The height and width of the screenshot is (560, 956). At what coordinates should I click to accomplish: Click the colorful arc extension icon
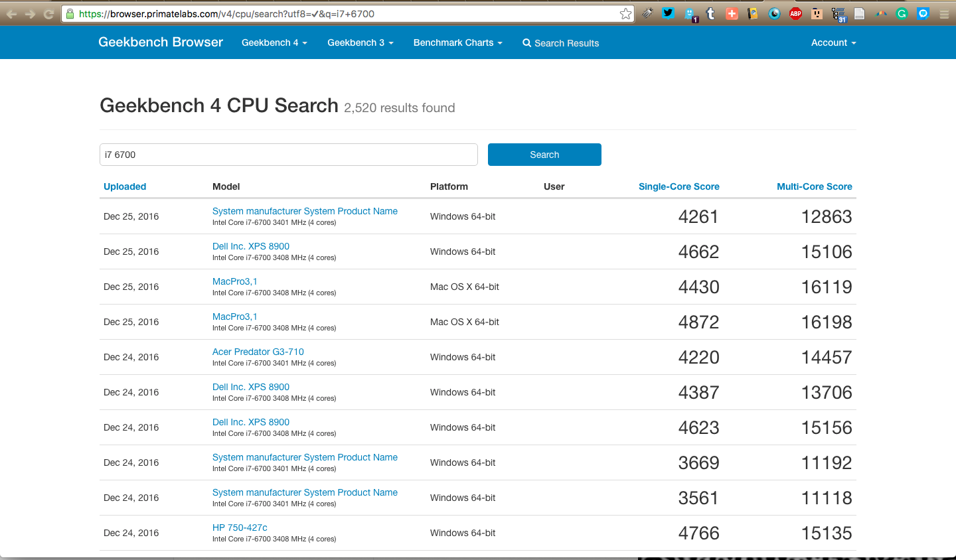coord(881,13)
